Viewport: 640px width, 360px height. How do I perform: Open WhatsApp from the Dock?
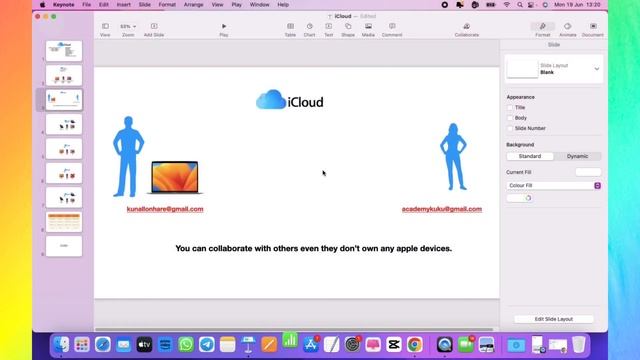click(x=186, y=344)
